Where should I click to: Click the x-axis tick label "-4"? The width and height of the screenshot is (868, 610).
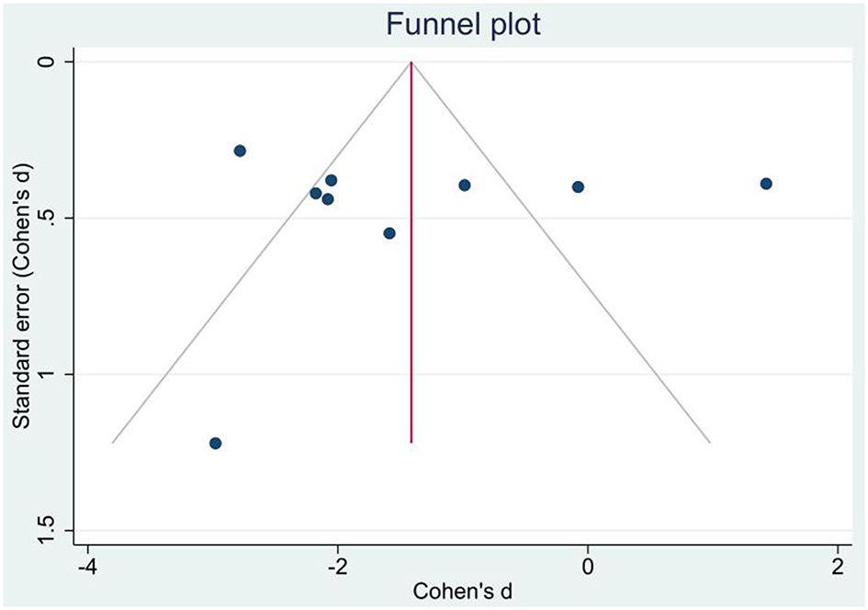click(x=87, y=562)
